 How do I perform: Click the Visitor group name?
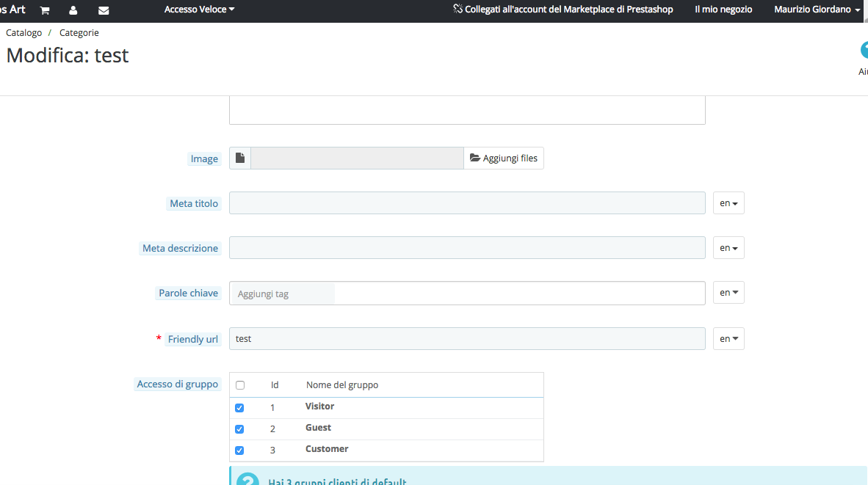point(319,406)
